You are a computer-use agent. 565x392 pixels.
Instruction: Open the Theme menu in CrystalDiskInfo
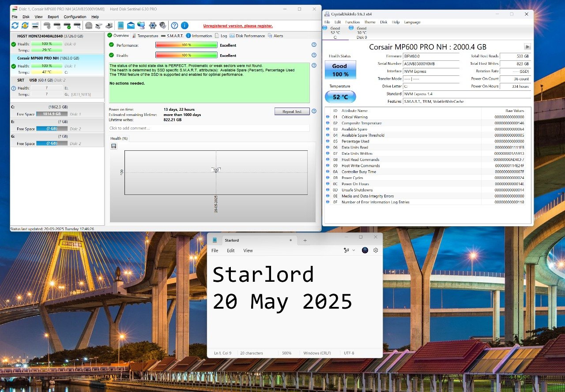pos(370,22)
